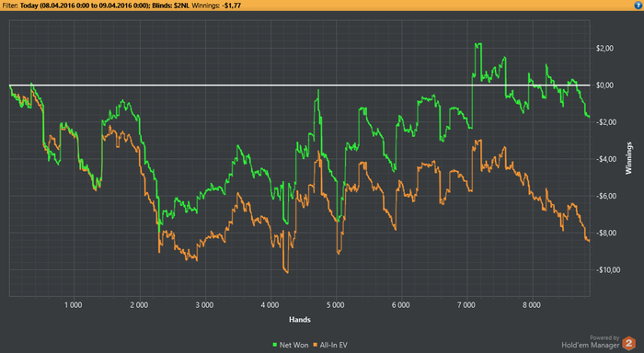Screen dimensions: 644x353
Task: Toggle the Net Won legend entry
Action: (291, 346)
